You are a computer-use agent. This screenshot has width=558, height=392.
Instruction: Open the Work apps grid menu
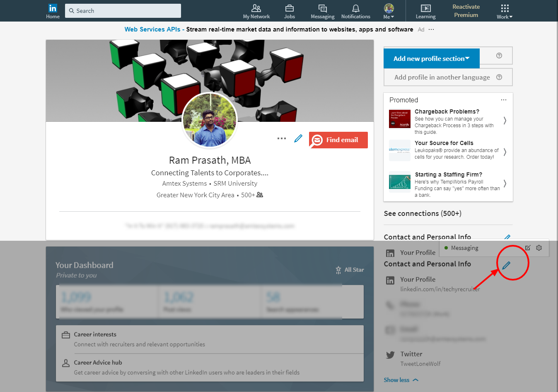coord(505,11)
